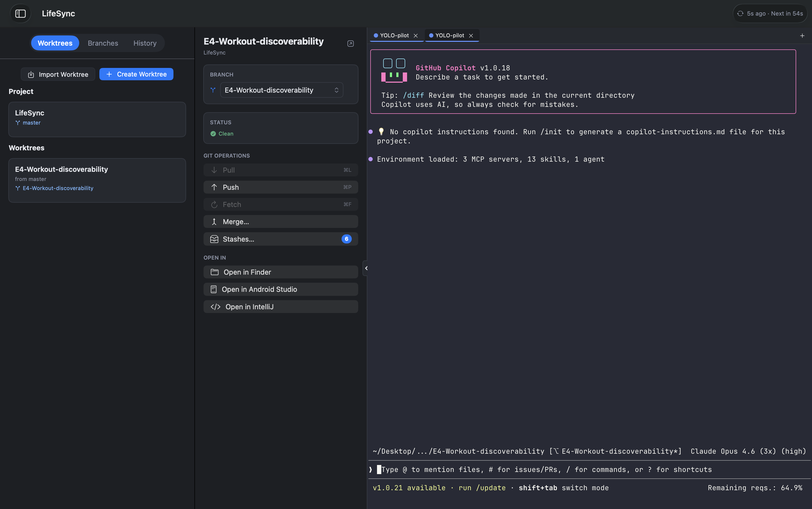812x509 pixels.
Task: Click the /diff tip command
Action: [414, 95]
